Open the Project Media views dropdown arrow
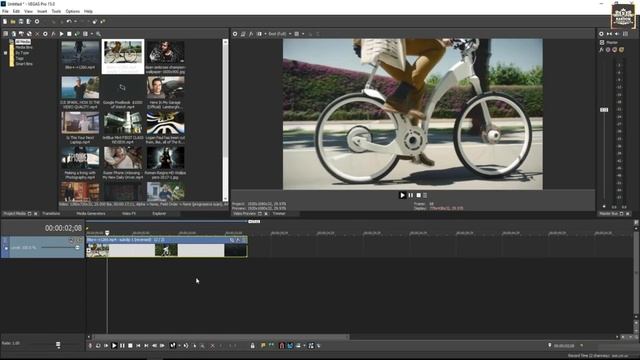640x360 pixels. [91, 34]
